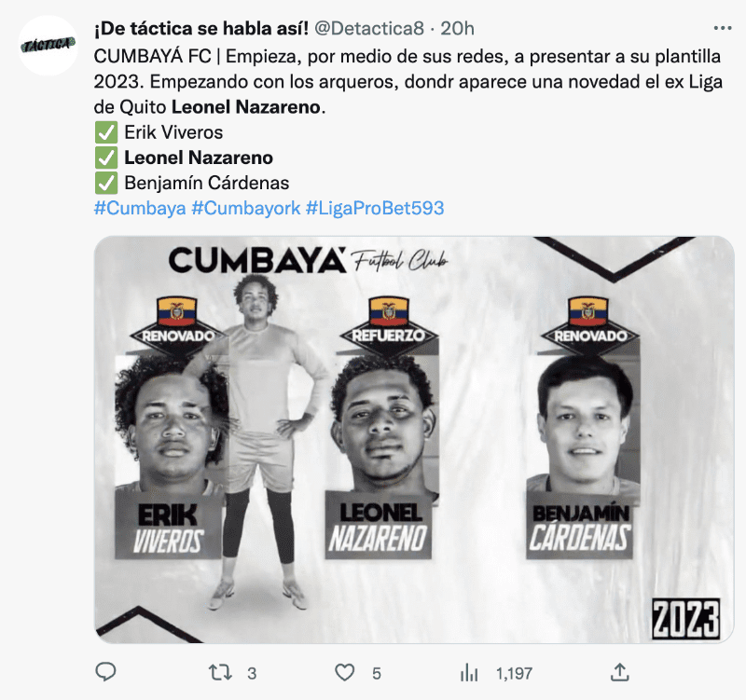Open the Cumbayá goalkeepers image
The image size is (746, 700).
pos(414,440)
